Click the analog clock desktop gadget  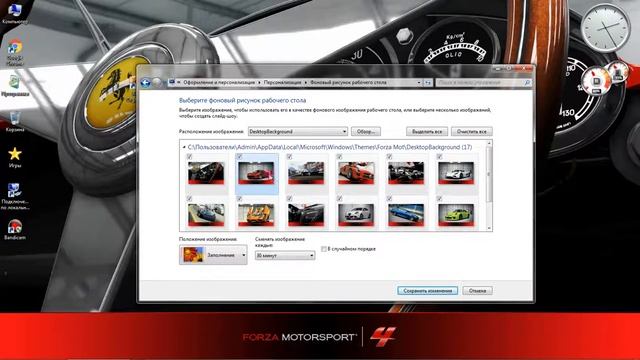coord(605,27)
